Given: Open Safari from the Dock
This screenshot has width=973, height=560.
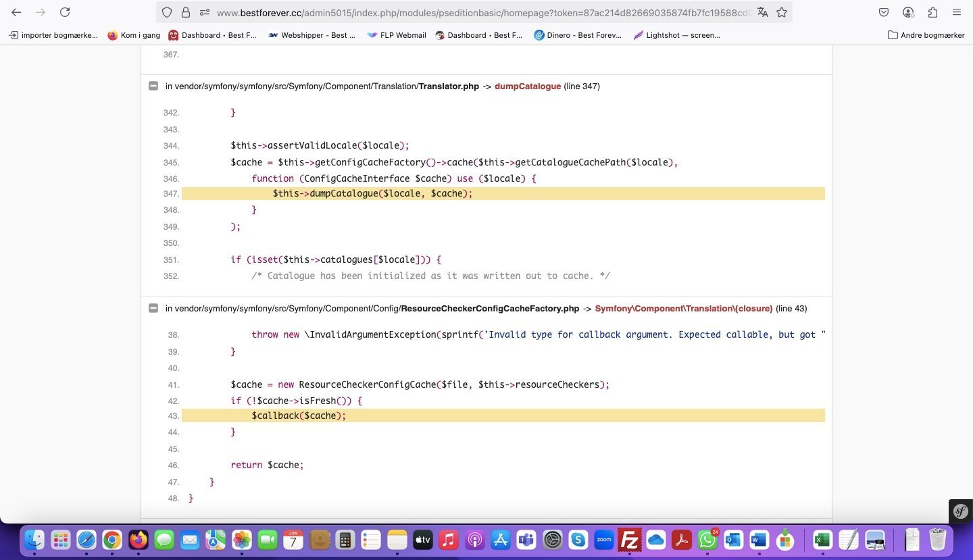Looking at the screenshot, I should [86, 540].
